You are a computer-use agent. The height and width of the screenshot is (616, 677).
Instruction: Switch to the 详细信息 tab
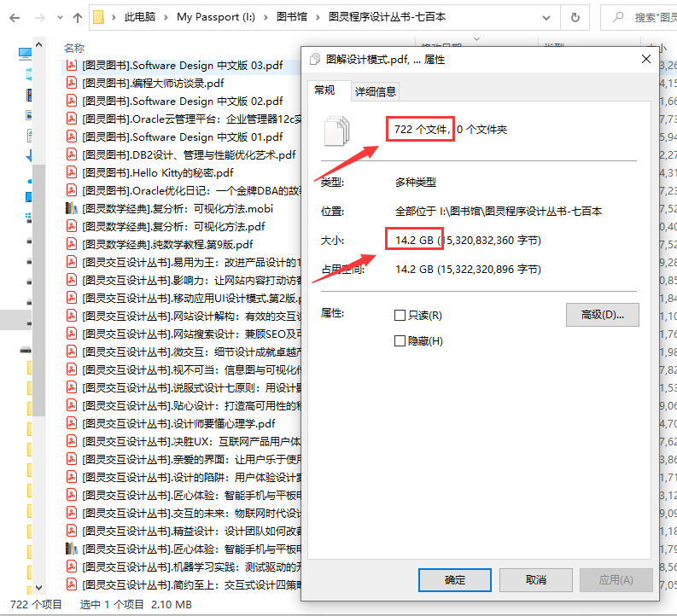pyautogui.click(x=375, y=91)
